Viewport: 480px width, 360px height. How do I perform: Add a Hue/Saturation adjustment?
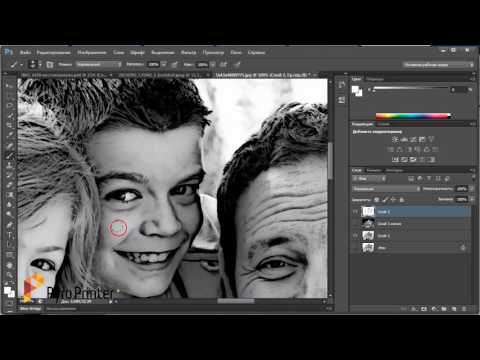click(x=391, y=149)
